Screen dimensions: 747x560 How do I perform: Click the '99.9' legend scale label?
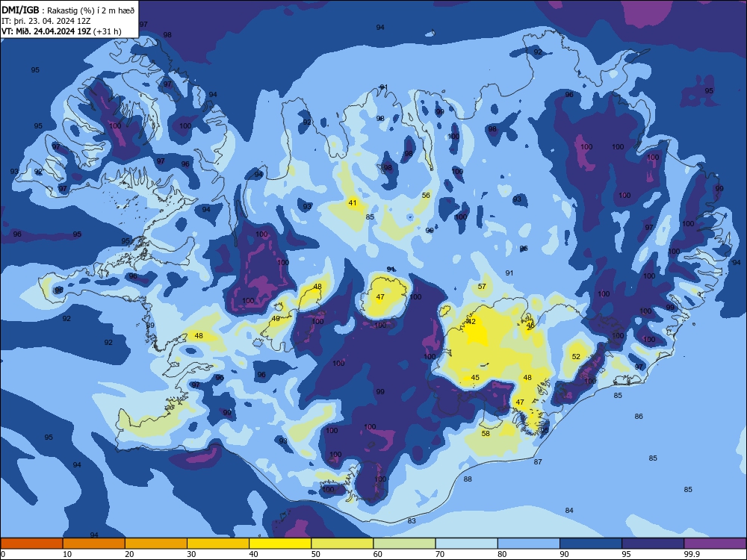click(692, 554)
